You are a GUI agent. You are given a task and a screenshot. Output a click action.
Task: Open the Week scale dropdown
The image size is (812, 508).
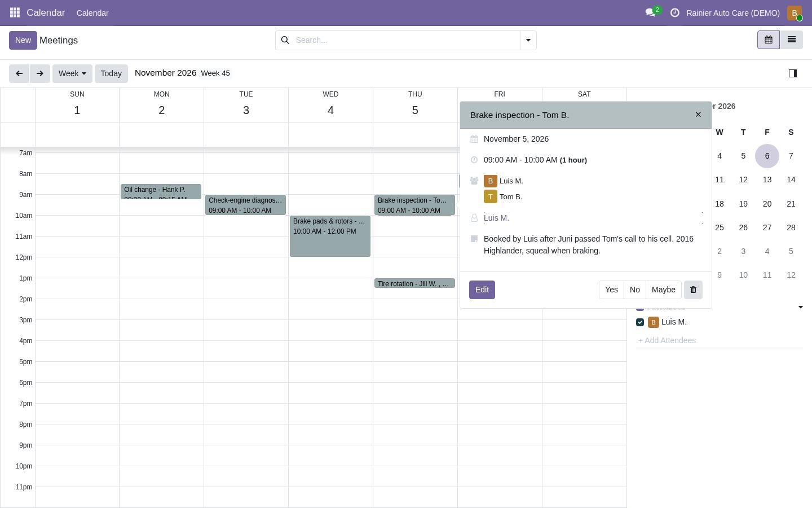[x=72, y=73]
